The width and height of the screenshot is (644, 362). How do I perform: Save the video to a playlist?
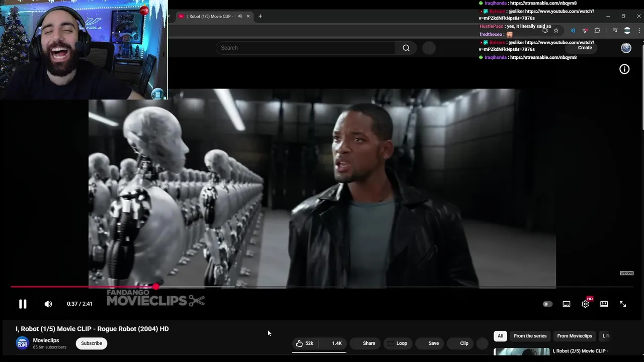click(x=429, y=343)
